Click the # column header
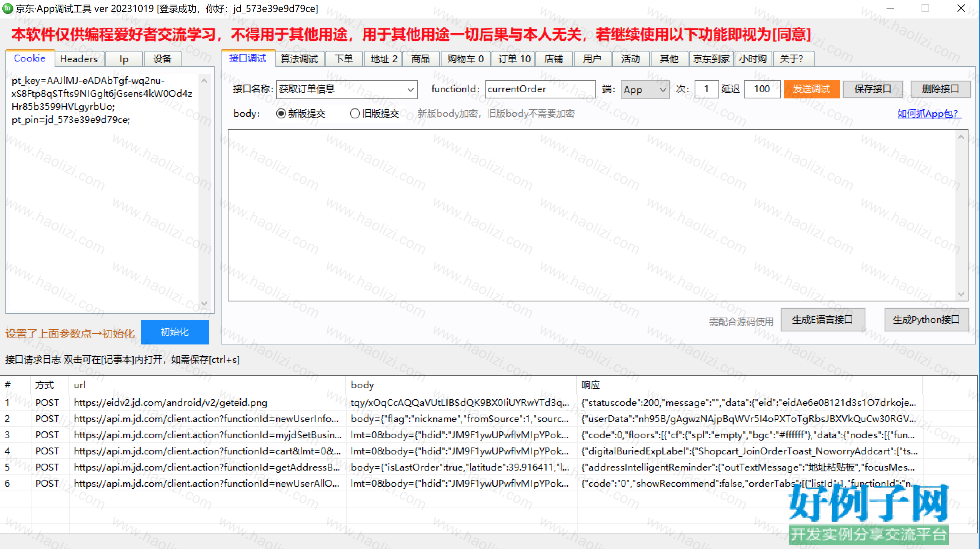The image size is (980, 549). click(15, 385)
